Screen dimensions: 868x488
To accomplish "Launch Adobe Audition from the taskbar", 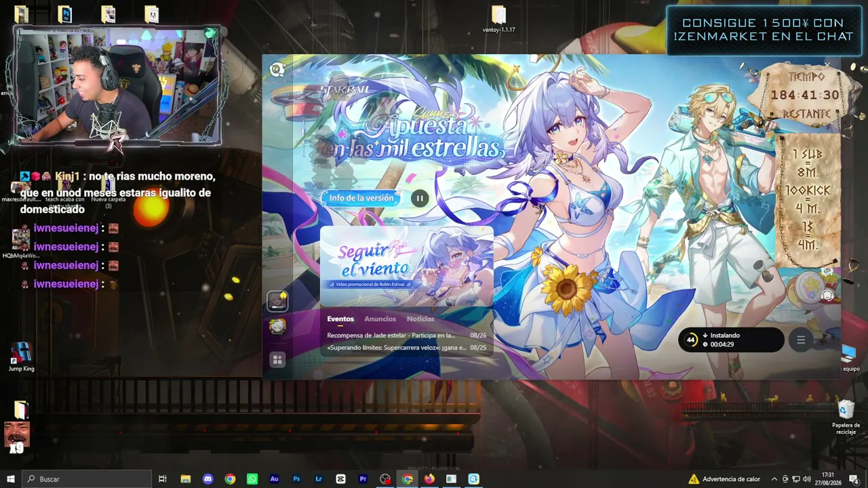I will coord(274,479).
